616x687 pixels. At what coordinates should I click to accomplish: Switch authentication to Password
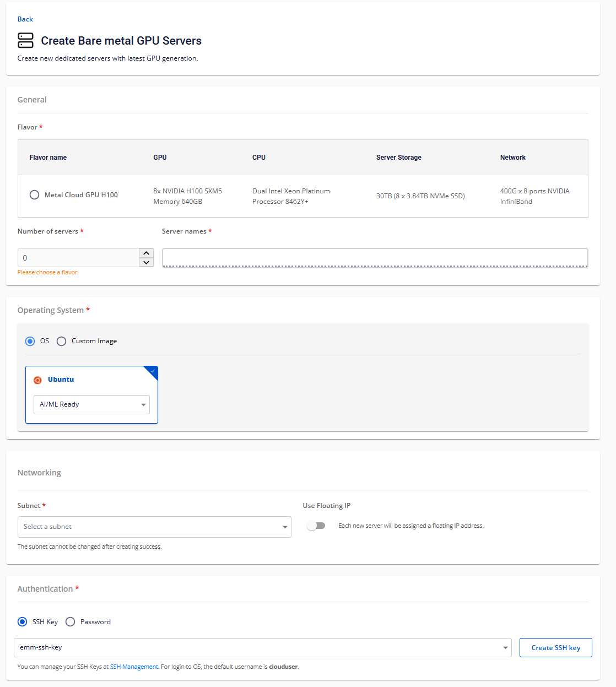click(71, 622)
